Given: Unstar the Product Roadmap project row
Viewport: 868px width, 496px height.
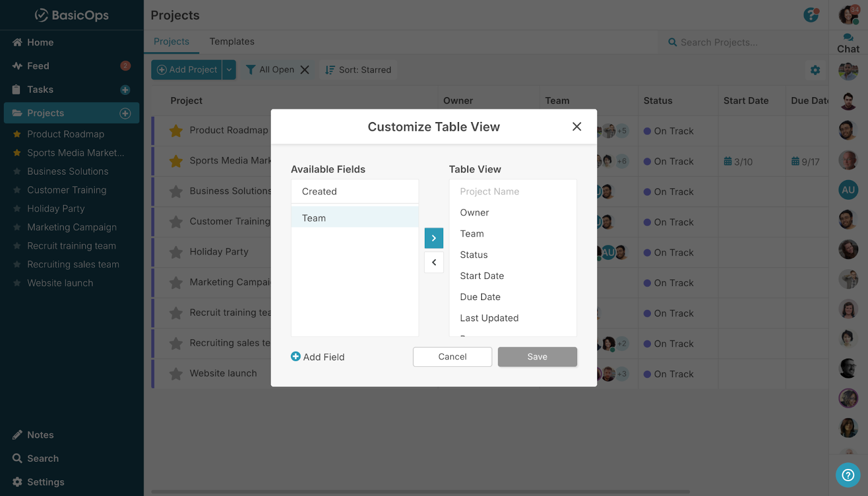Looking at the screenshot, I should (x=176, y=131).
